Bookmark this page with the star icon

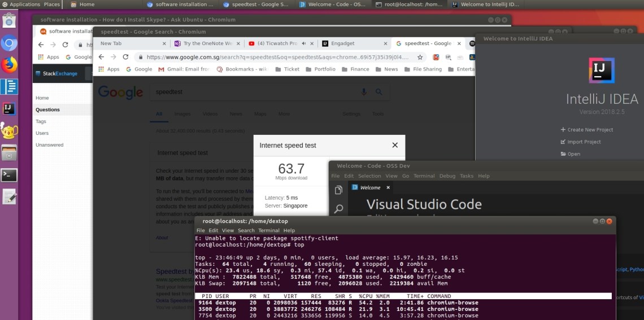click(420, 58)
